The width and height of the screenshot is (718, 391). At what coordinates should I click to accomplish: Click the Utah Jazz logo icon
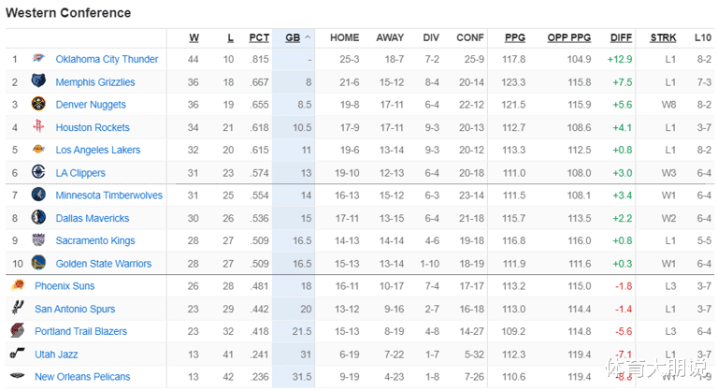click(18, 353)
